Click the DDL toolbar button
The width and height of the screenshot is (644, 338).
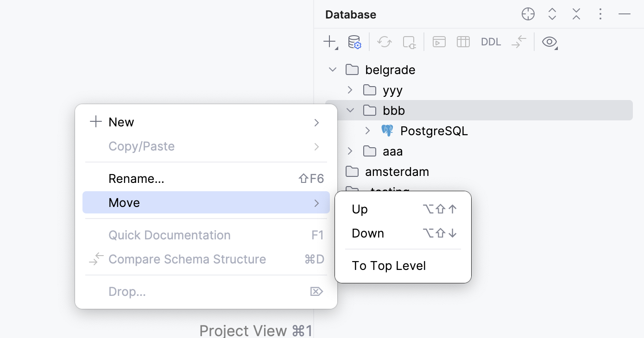click(x=491, y=42)
